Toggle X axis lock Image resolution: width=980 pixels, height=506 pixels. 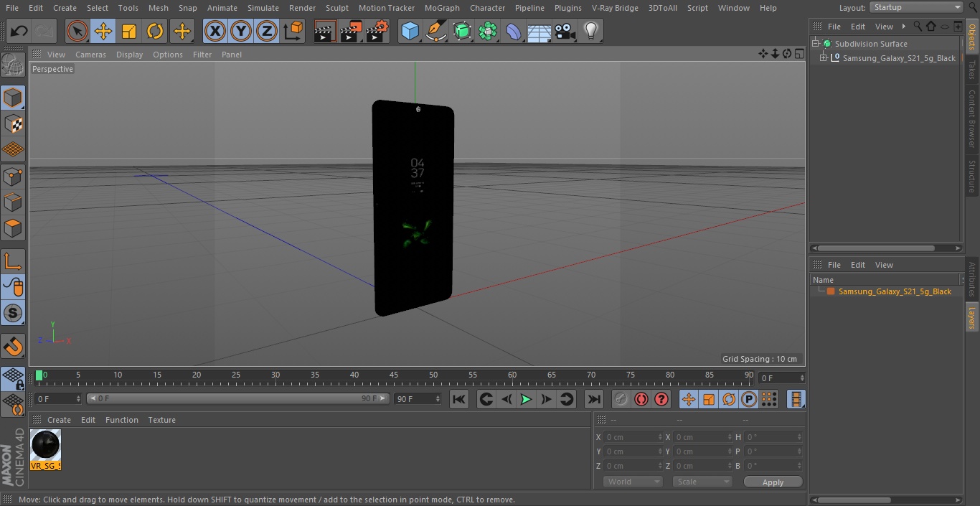215,31
